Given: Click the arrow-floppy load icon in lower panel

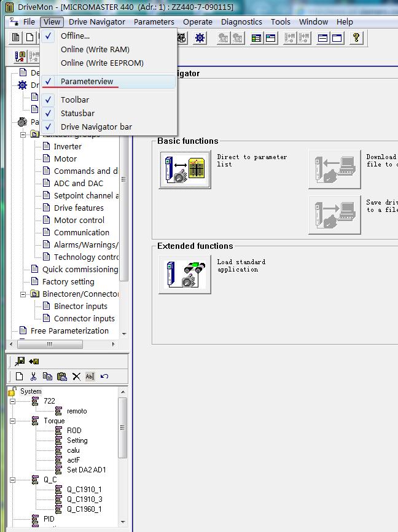Looking at the screenshot, I should [34, 361].
